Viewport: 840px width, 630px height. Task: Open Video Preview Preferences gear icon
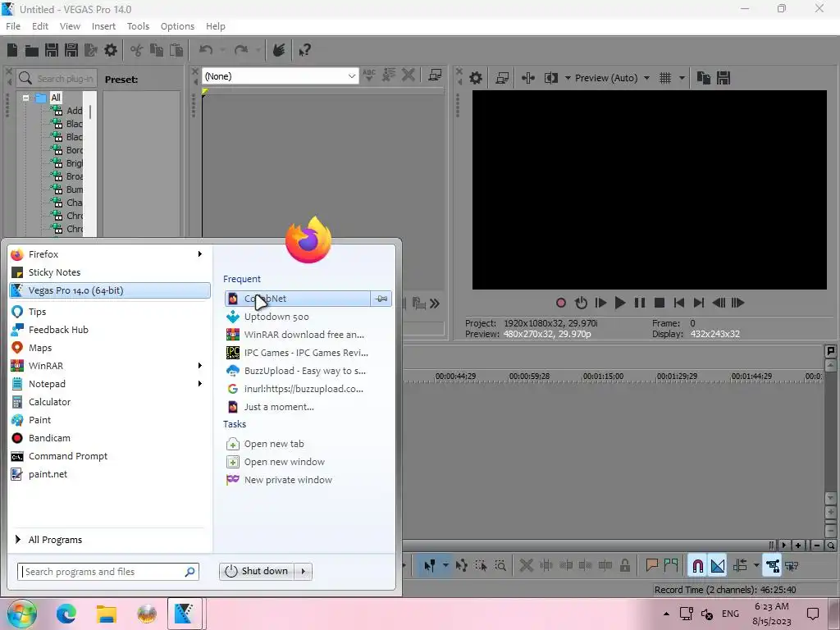pos(475,78)
